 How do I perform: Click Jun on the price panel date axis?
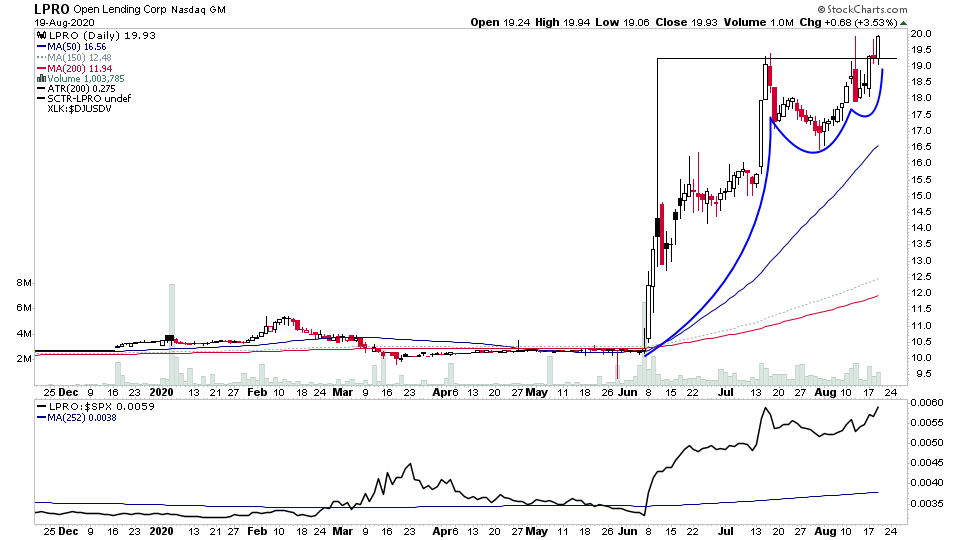628,392
